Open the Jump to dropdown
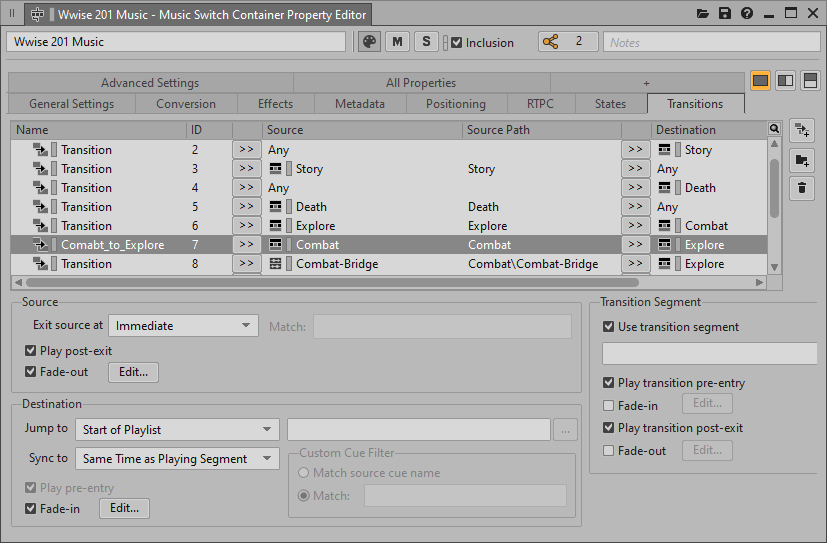Screen dimensions: 827x543 click(x=177, y=430)
